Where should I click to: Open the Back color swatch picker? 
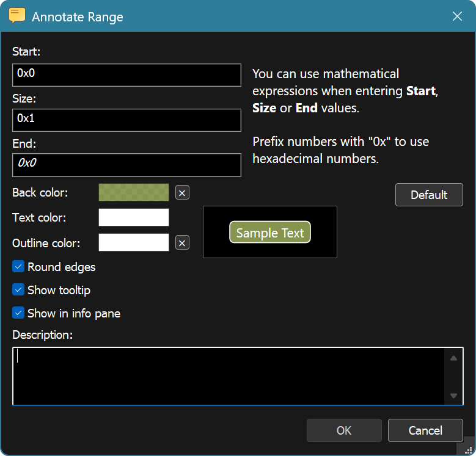point(134,192)
